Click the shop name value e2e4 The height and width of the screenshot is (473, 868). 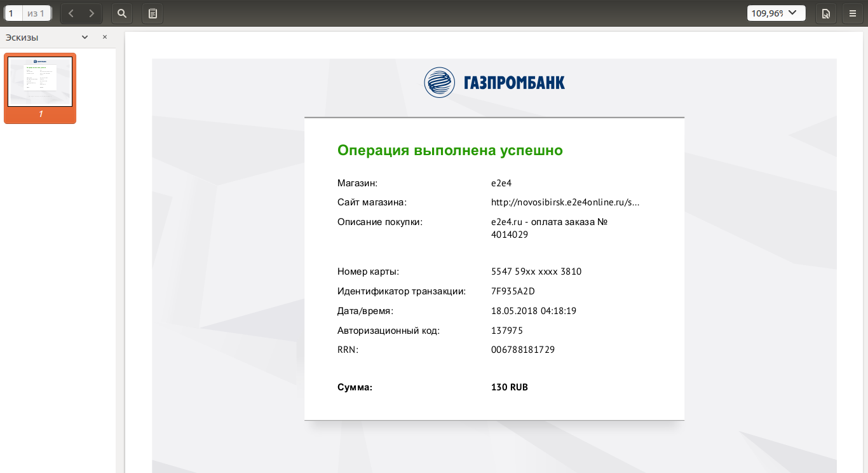[501, 183]
